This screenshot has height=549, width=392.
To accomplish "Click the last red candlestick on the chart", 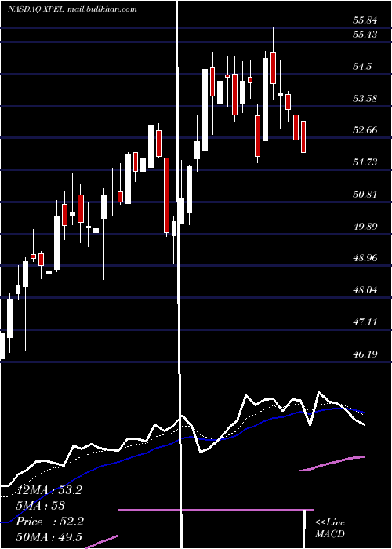I will pyautogui.click(x=303, y=139).
